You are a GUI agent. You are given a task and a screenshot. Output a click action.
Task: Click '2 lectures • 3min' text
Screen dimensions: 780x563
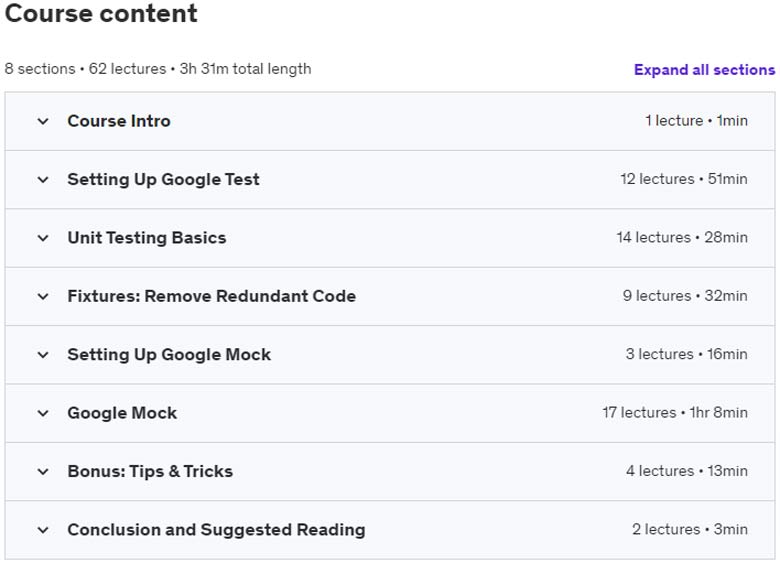pos(689,529)
